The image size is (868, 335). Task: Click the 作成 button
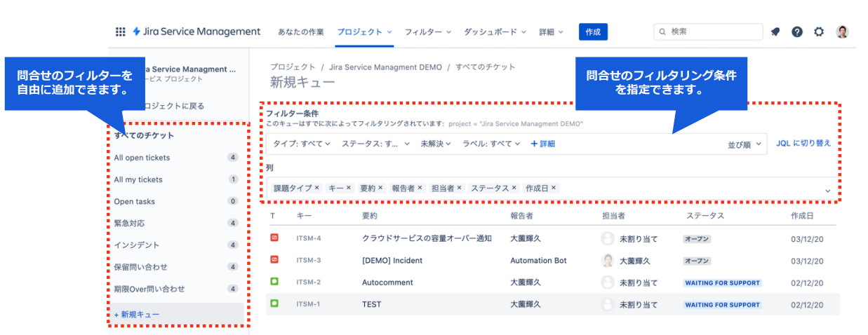click(x=593, y=32)
